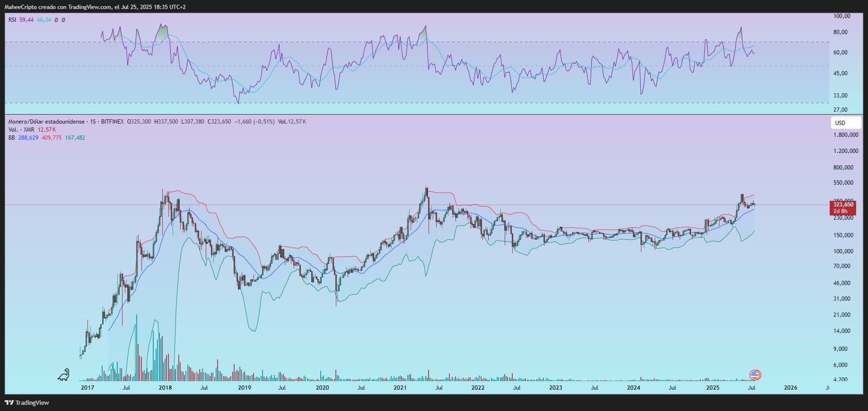The width and height of the screenshot is (868, 411).
Task: Click the 2026 label on time axis
Action: (790, 388)
